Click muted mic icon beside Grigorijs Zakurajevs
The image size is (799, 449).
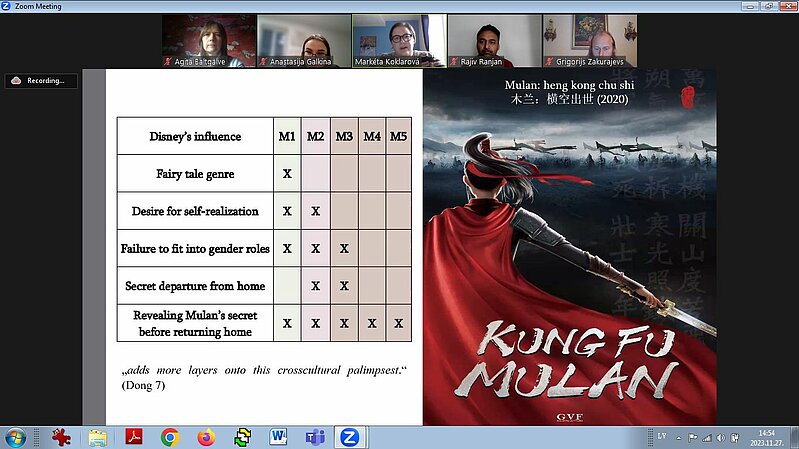(x=549, y=62)
